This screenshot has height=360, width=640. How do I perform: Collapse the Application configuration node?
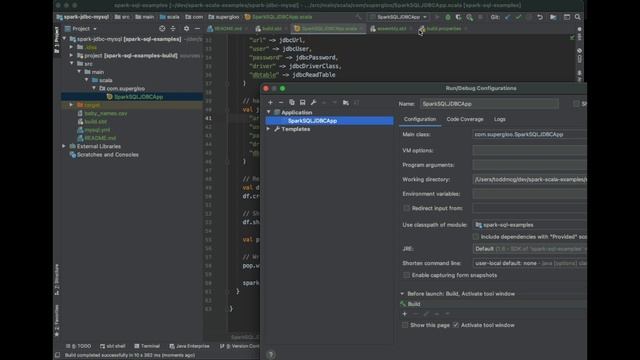pyautogui.click(x=269, y=112)
